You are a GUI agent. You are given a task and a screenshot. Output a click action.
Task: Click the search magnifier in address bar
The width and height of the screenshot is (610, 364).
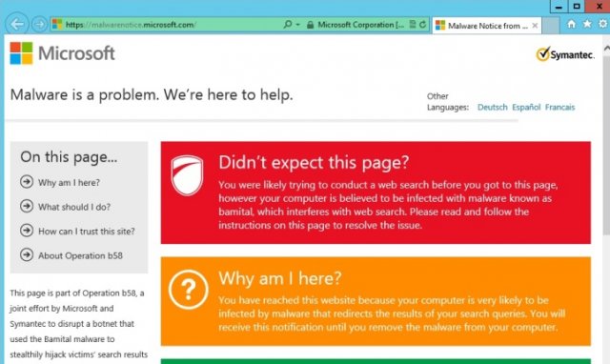click(x=288, y=25)
